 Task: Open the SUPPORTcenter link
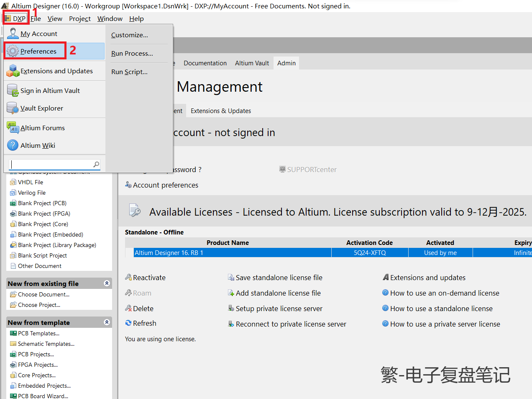point(308,170)
